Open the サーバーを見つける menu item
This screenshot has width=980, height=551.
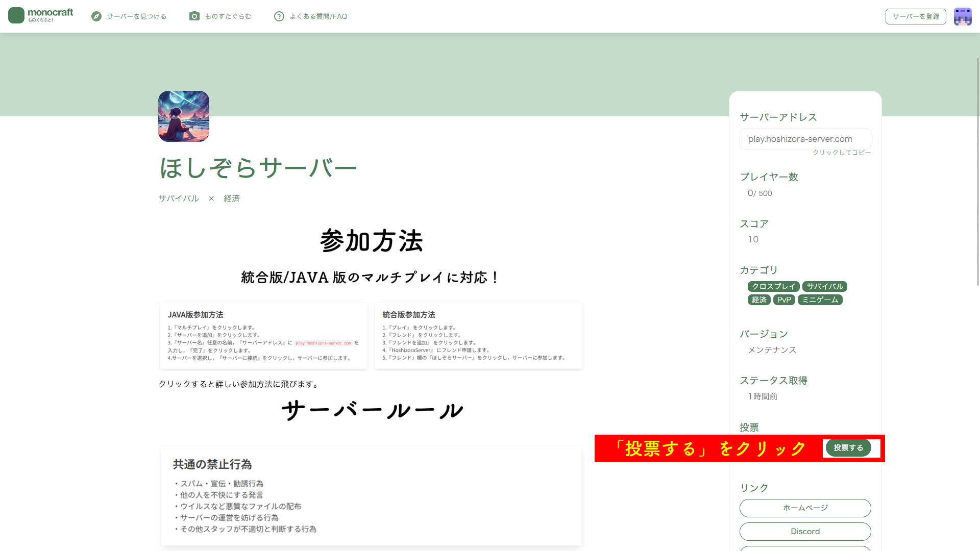[136, 16]
